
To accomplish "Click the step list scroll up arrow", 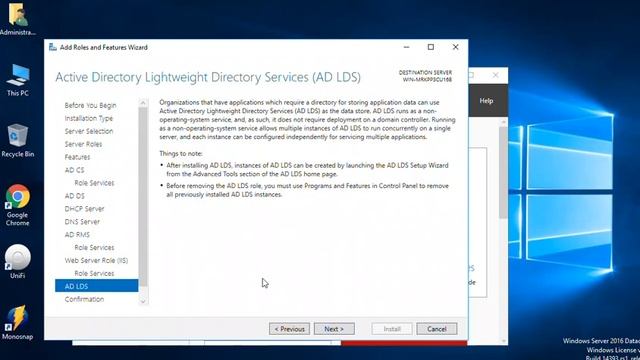I will pyautogui.click(x=143, y=103).
